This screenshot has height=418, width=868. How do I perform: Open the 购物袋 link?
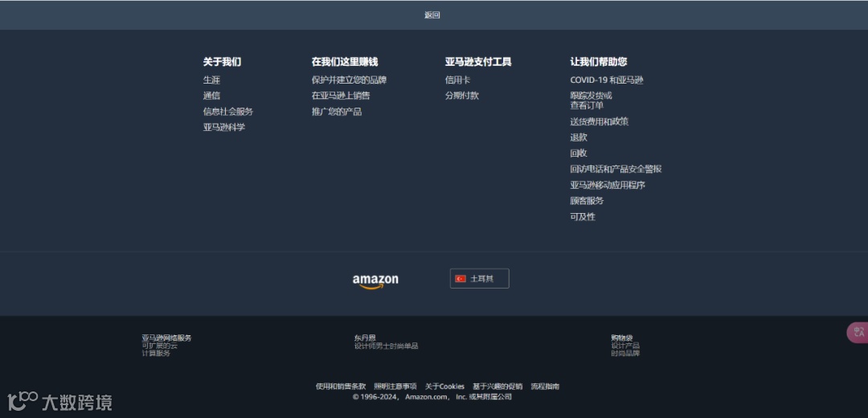[x=621, y=338]
